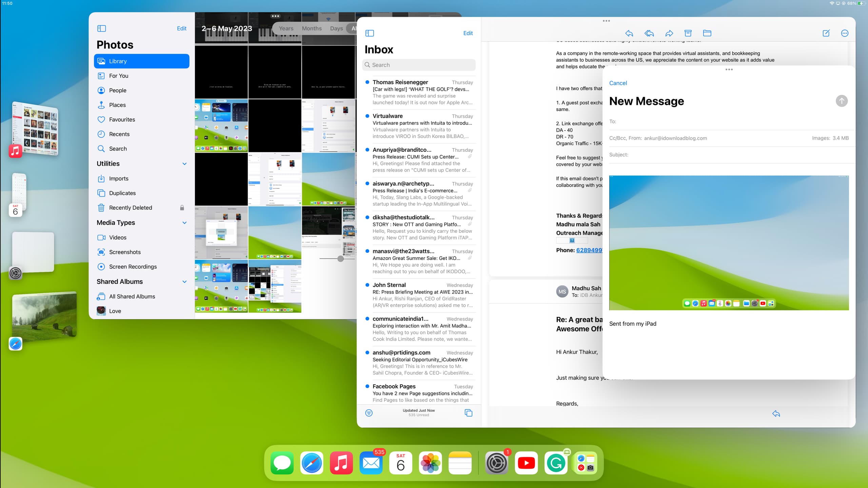Screen dimensions: 868x488
Task: Toggle the Mail sidebar icon above Inbox
Action: (x=370, y=33)
